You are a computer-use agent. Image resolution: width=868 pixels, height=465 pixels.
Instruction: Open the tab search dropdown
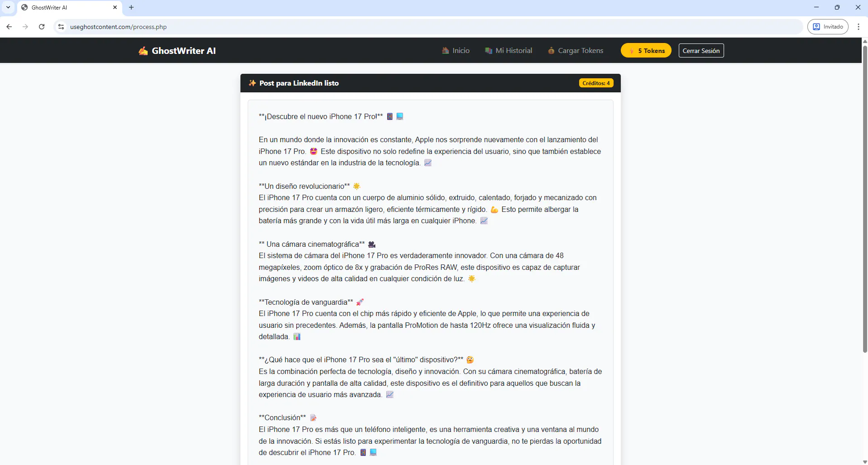8,7
